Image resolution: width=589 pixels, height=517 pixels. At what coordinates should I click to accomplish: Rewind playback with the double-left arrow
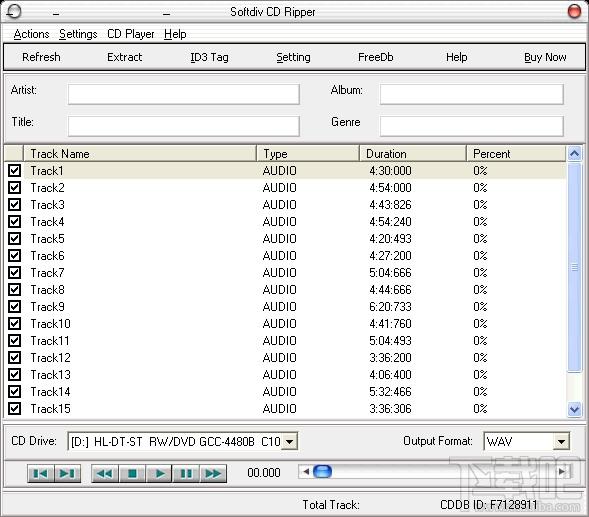tap(105, 473)
